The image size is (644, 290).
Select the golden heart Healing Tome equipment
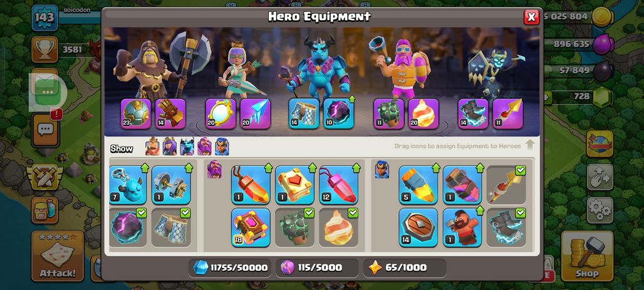(294, 185)
